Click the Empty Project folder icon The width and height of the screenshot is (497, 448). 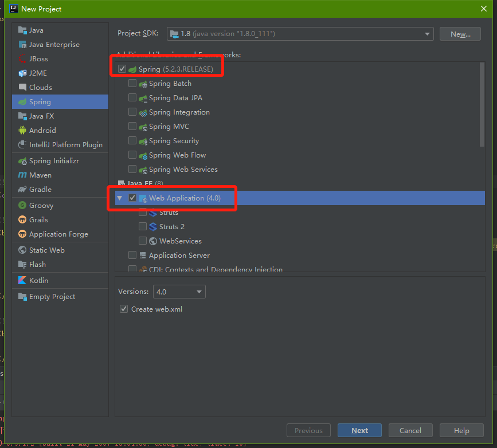[22, 297]
